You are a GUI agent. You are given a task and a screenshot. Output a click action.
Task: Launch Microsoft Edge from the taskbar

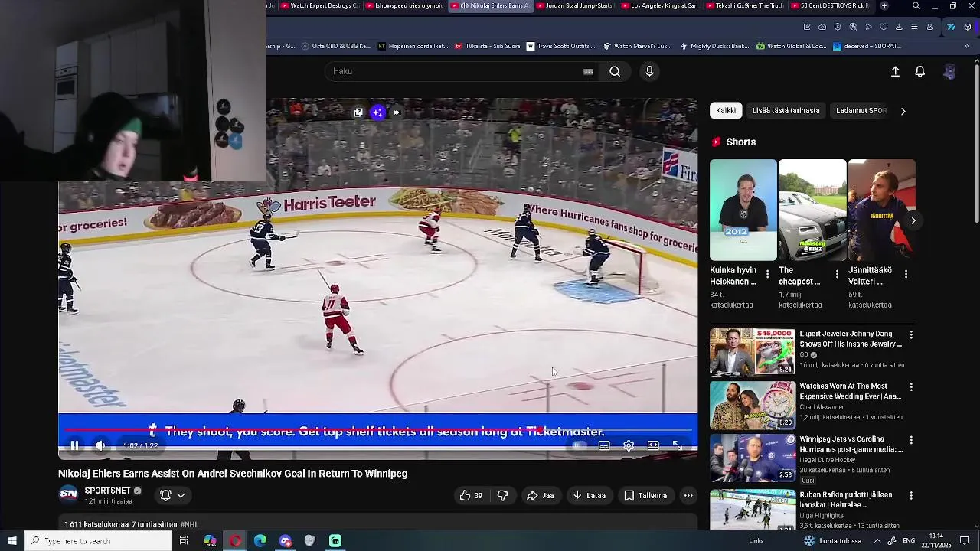[260, 541]
